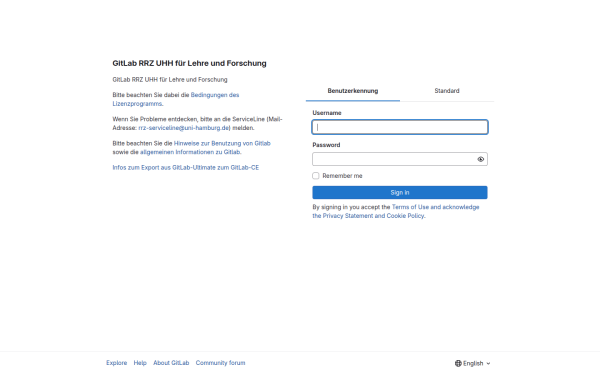Open the Terms of Use link
This screenshot has width=600, height=375.
pos(410,207)
